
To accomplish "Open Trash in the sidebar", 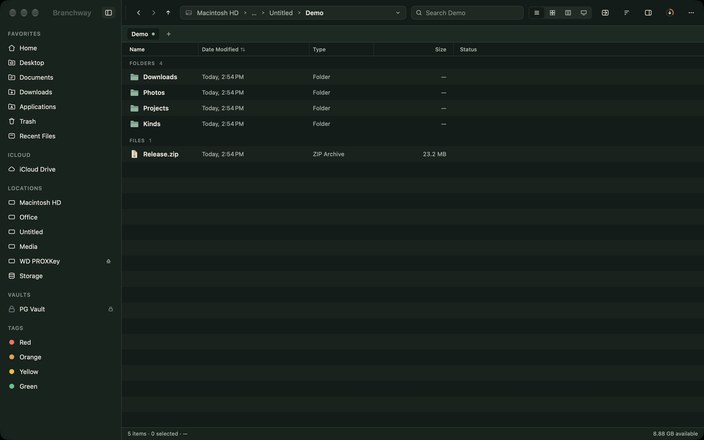I will (x=61, y=121).
